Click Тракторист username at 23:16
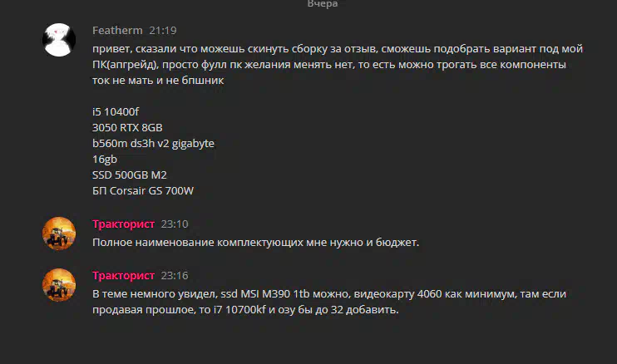This screenshot has height=364, width=617. [x=123, y=275]
